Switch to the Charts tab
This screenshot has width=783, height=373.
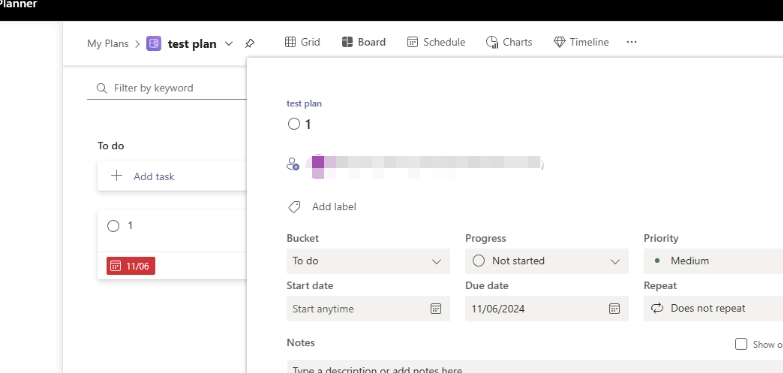[x=509, y=42]
